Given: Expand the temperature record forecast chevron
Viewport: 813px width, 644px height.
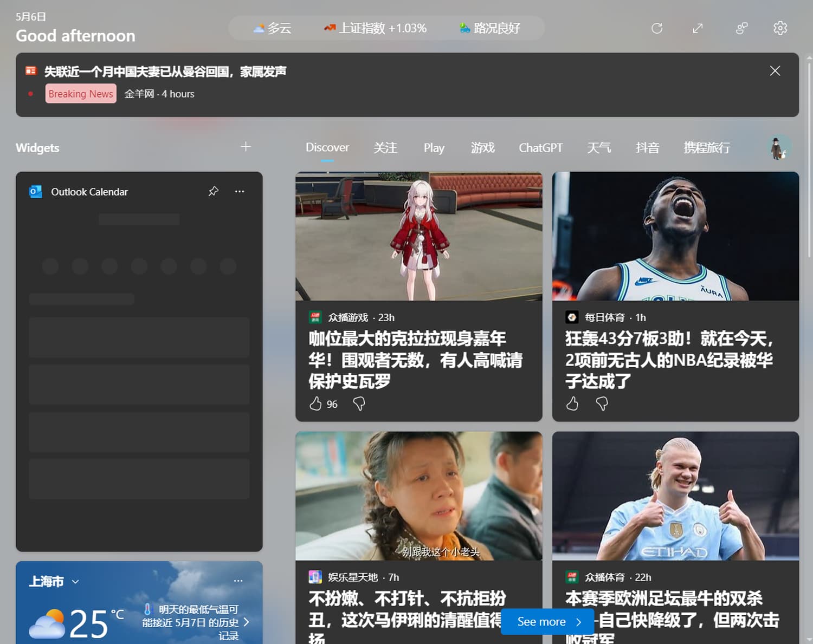Looking at the screenshot, I should [247, 622].
